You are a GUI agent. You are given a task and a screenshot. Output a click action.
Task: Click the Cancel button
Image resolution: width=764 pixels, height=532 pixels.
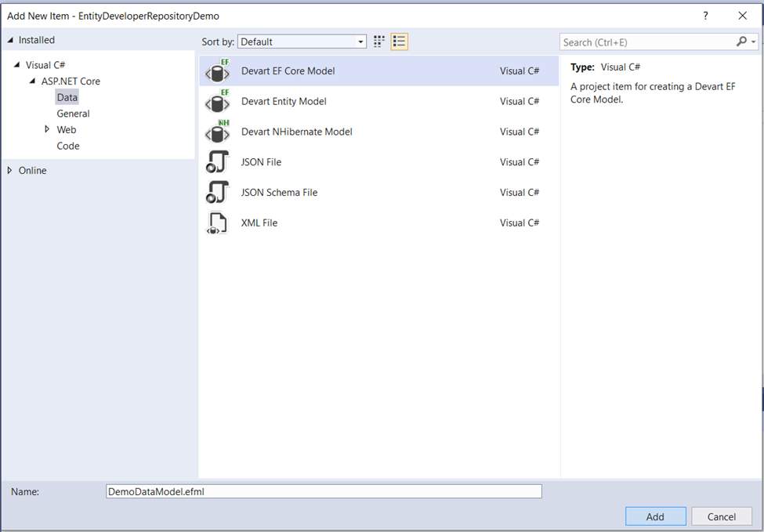722,516
